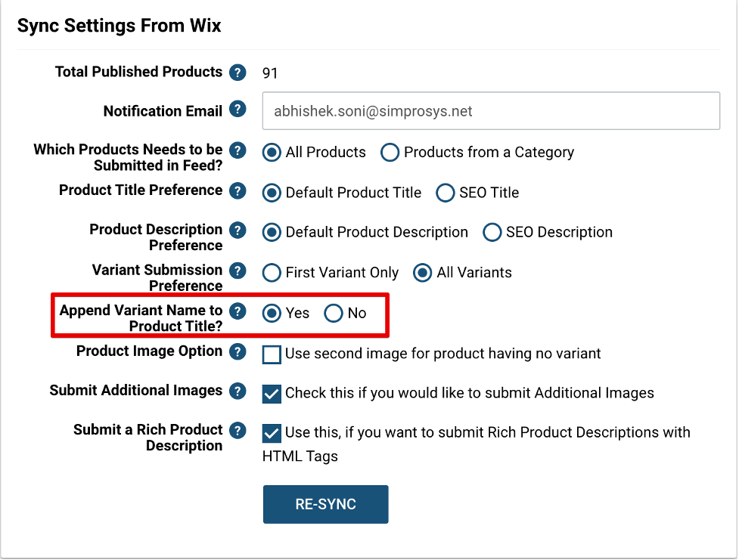The image size is (739, 560).
Task: Uncheck Rich Product Descriptions HTML checkbox
Action: pyautogui.click(x=272, y=433)
